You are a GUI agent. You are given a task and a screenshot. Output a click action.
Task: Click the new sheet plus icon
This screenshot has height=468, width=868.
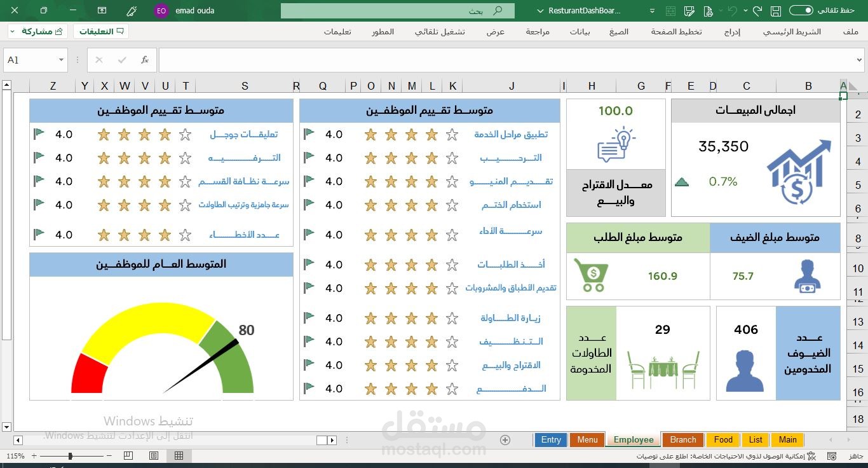pos(505,440)
